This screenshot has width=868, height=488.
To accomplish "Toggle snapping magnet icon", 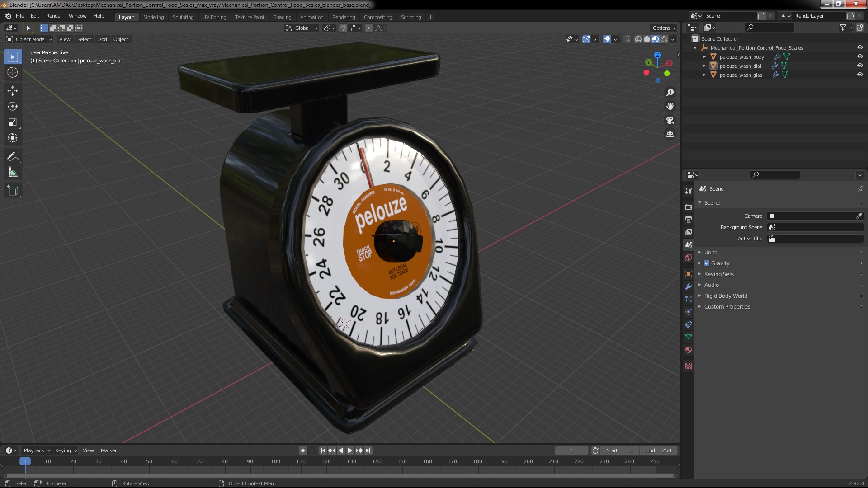I will [x=343, y=28].
